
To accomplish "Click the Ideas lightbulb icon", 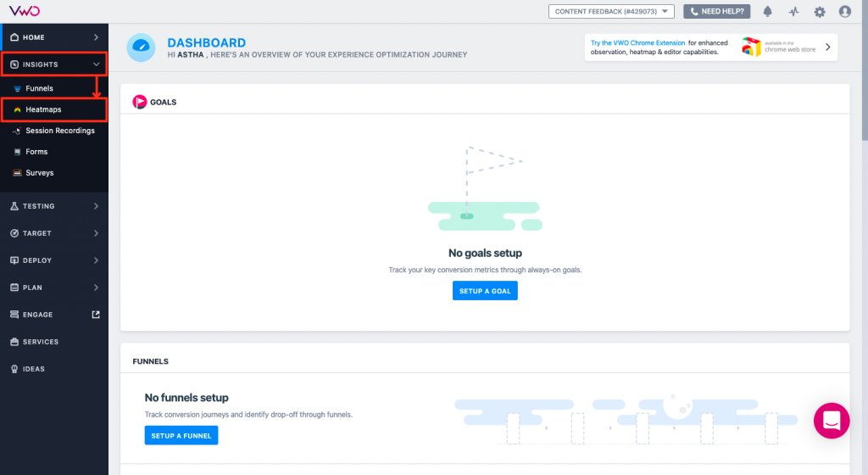I will pos(14,369).
